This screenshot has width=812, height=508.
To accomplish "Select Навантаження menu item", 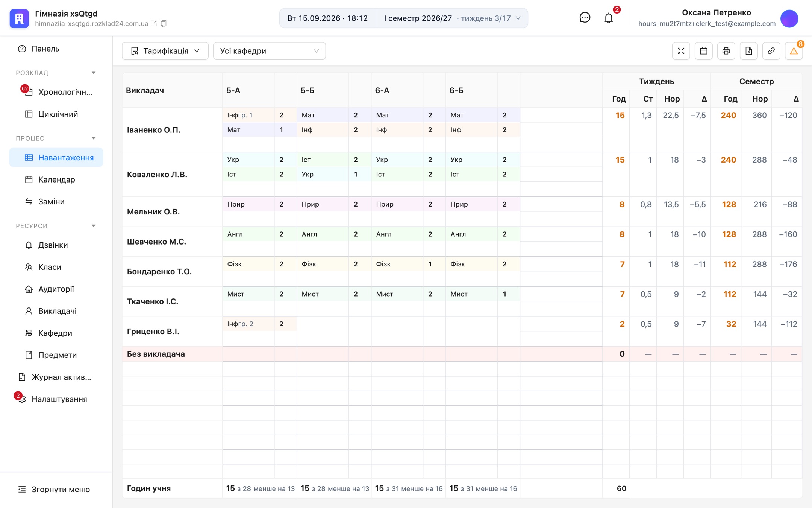I will click(56, 157).
